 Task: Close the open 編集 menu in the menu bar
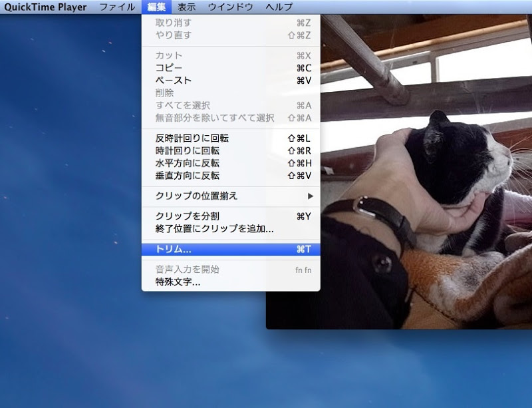click(156, 7)
